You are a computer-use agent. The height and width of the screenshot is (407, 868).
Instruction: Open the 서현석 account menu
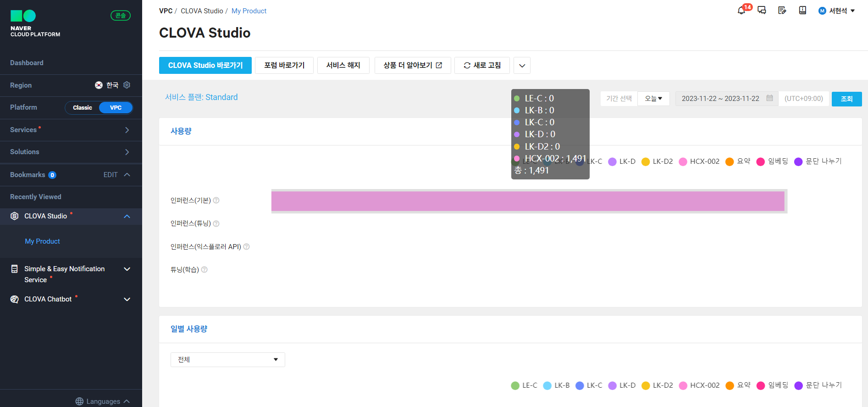(837, 11)
